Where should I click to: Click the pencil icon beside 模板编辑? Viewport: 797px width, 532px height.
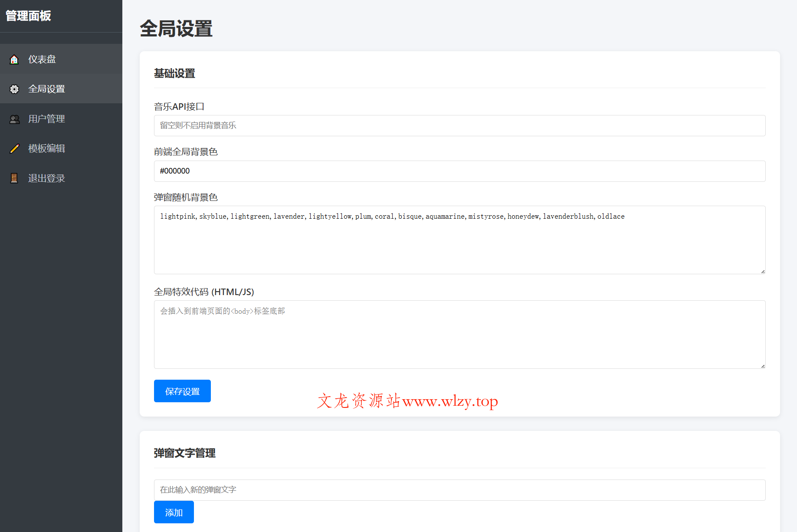[14, 148]
